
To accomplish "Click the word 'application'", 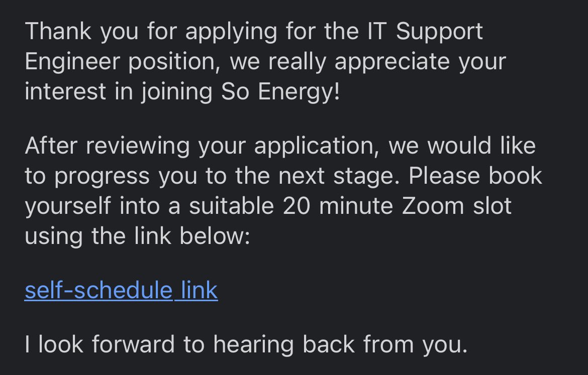I will click(x=316, y=146).
